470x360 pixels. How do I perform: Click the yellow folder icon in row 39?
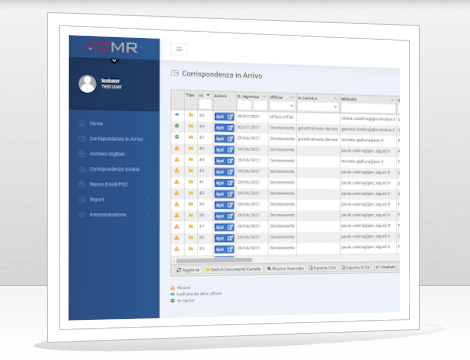point(191,204)
